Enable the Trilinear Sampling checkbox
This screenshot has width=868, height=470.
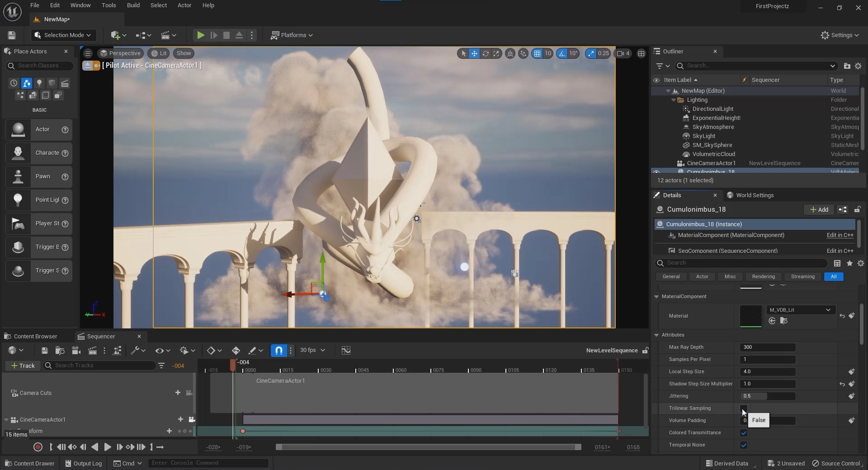(743, 408)
